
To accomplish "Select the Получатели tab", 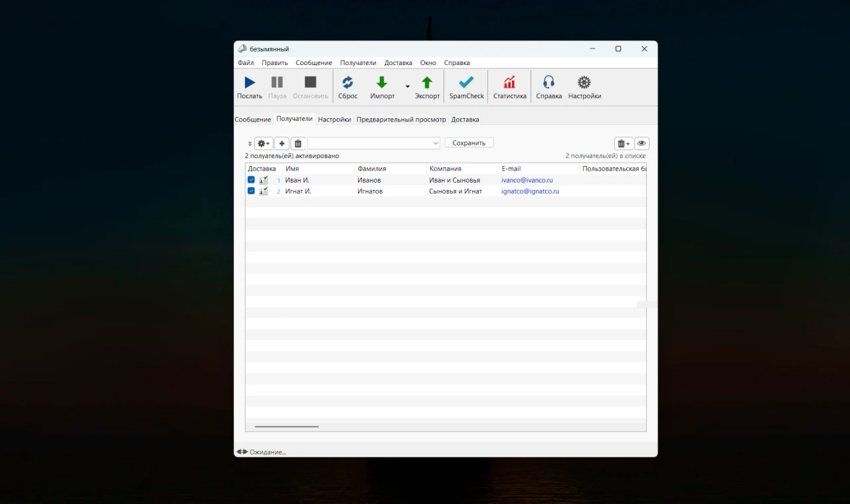I will pos(294,119).
